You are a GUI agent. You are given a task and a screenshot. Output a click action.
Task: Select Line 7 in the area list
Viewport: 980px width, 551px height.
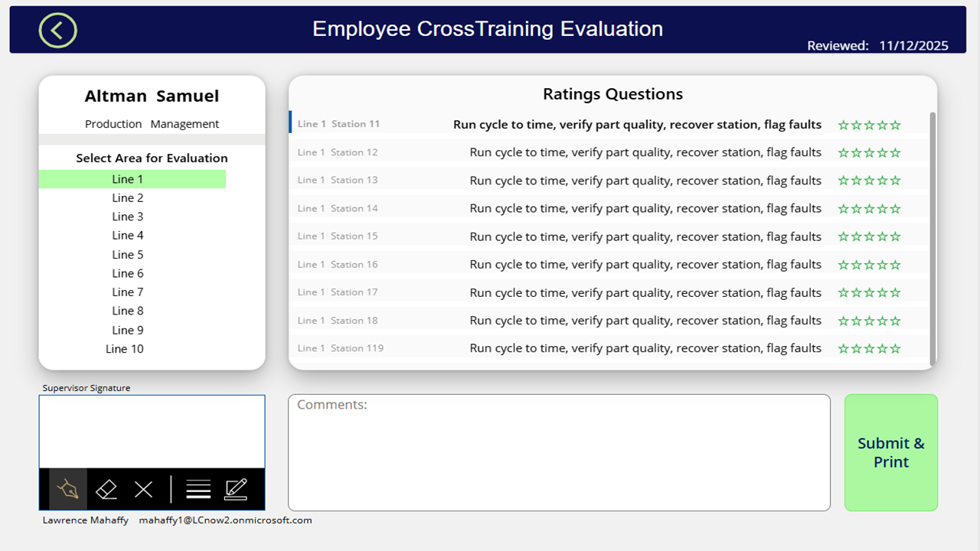tap(127, 292)
